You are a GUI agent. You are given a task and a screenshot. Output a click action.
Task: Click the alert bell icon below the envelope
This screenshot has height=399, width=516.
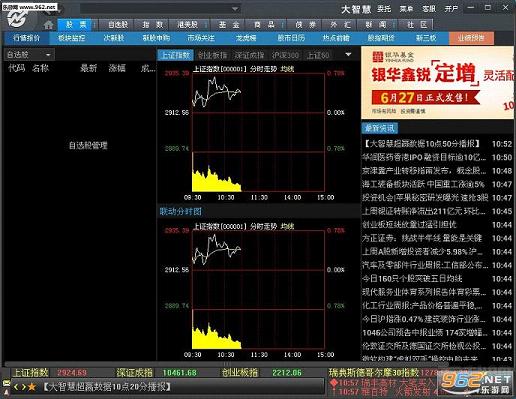click(x=6, y=392)
